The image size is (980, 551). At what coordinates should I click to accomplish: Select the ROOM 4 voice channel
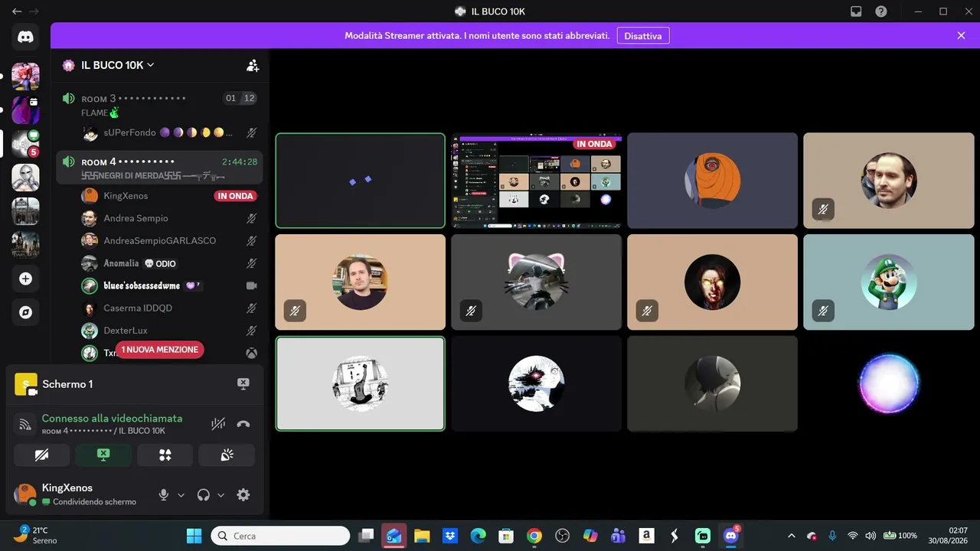pyautogui.click(x=159, y=168)
